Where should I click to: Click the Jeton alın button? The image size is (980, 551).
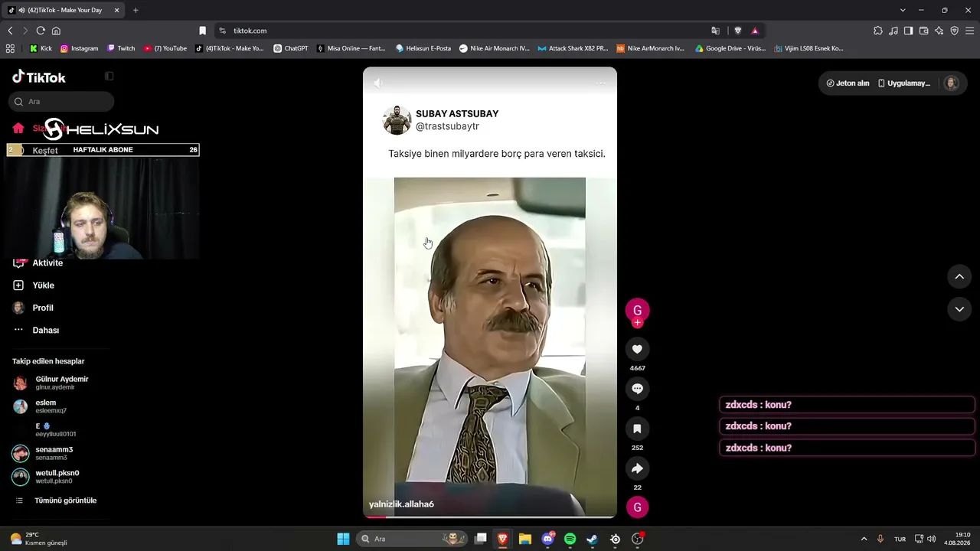click(848, 83)
